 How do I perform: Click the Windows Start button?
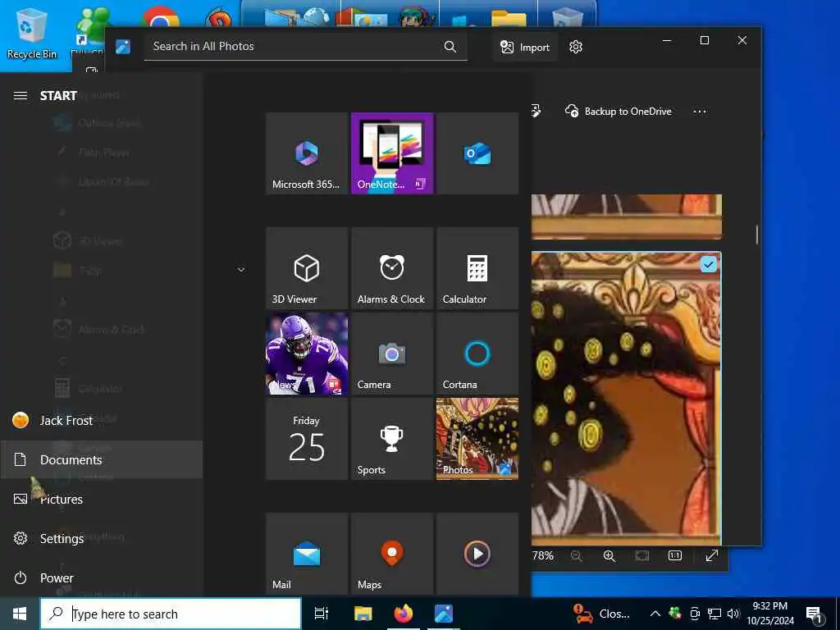20,614
